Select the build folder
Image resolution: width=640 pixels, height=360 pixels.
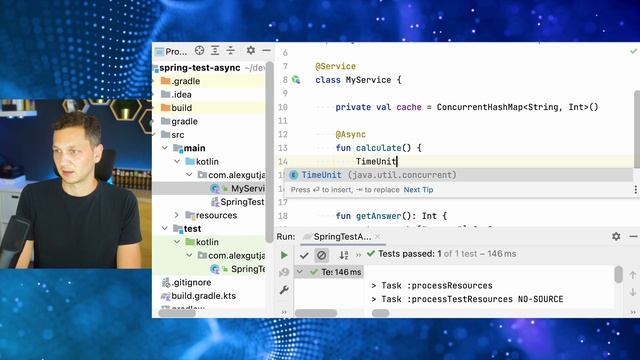[176, 108]
